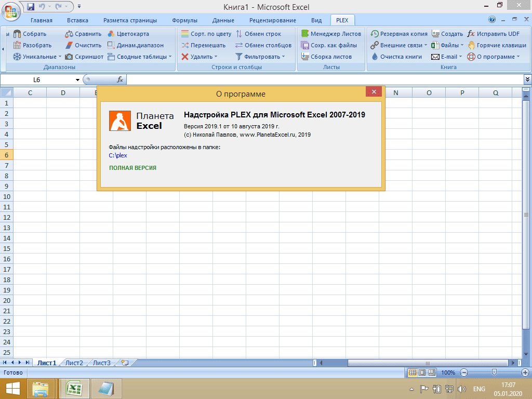Switch to the Вставка tab
The width and height of the screenshot is (532, 399).
coord(77,20)
